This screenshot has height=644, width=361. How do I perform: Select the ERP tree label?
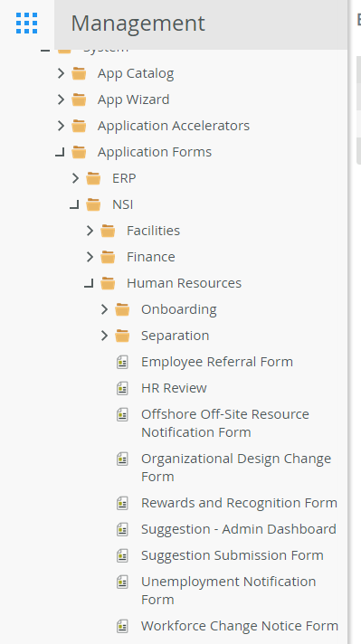[x=124, y=178]
